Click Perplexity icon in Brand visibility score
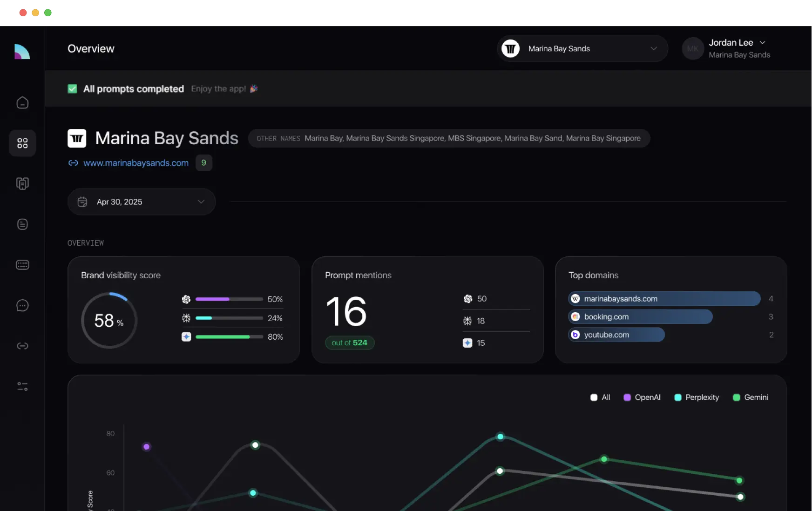This screenshot has width=812, height=511. tap(186, 318)
